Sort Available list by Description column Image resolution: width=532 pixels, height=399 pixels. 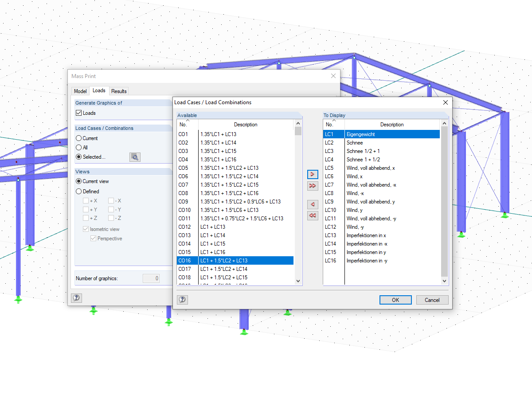(x=246, y=124)
